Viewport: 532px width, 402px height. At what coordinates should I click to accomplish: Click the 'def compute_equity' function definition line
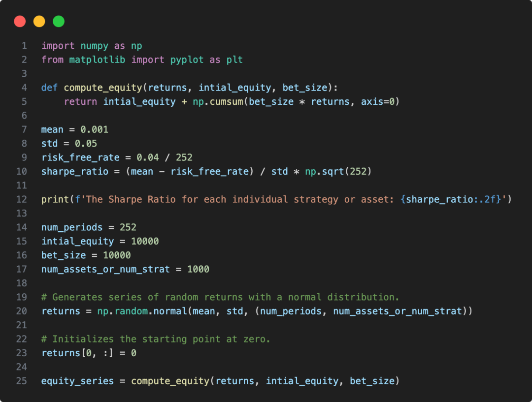(189, 88)
